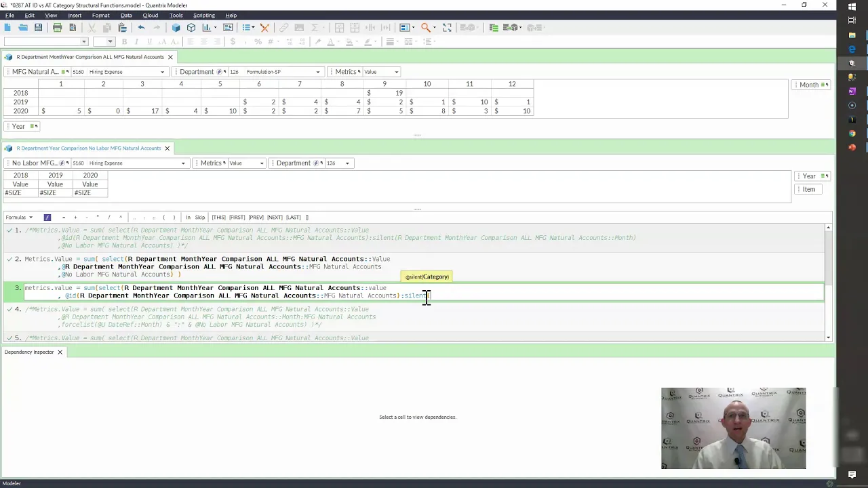Save the model with floppy icon

point(39,28)
